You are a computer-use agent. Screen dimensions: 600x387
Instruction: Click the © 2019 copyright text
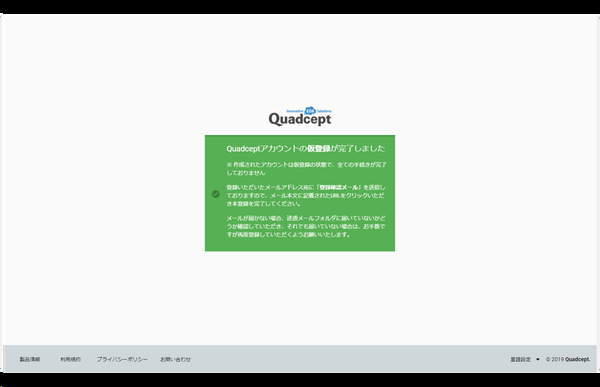[x=555, y=359]
